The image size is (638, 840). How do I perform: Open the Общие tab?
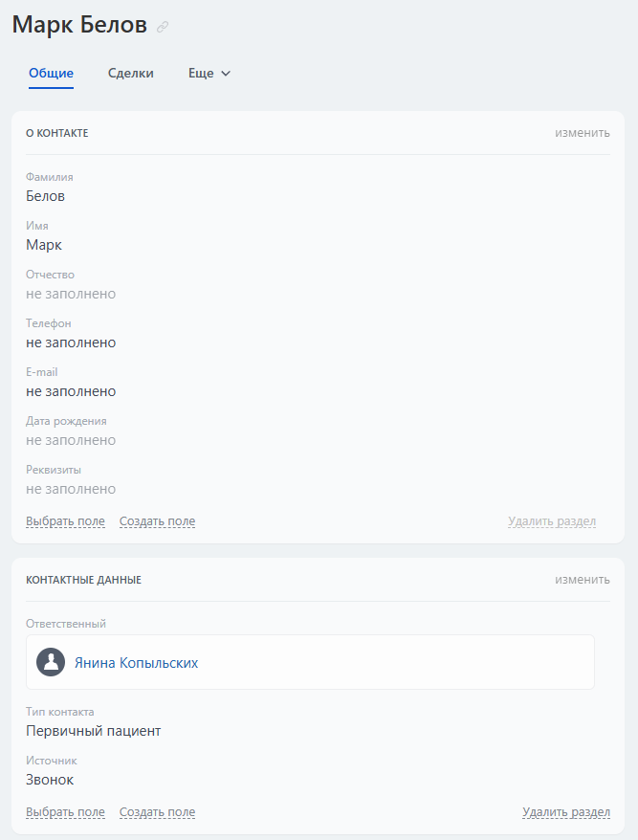pyautogui.click(x=51, y=74)
